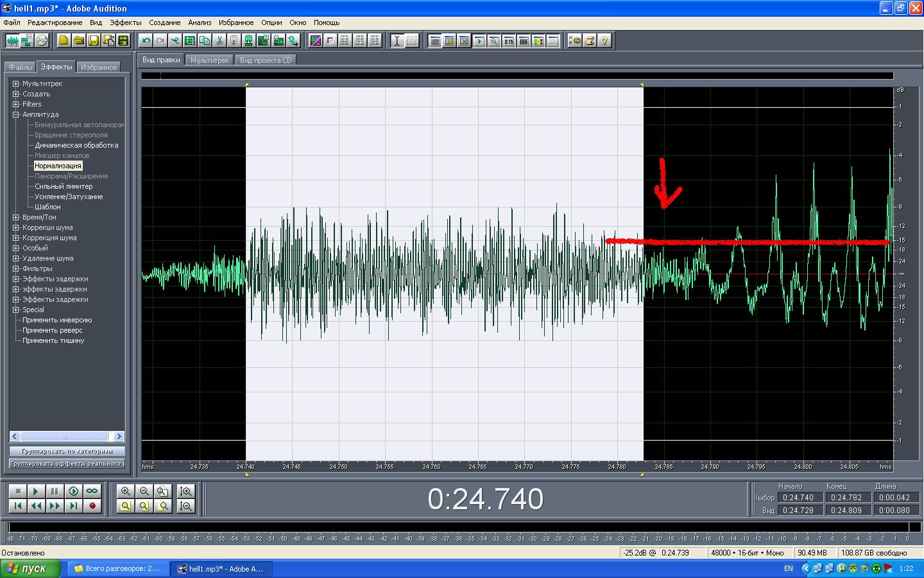Select Нормализация in the effects list
The height and width of the screenshot is (578, 924).
(x=58, y=166)
